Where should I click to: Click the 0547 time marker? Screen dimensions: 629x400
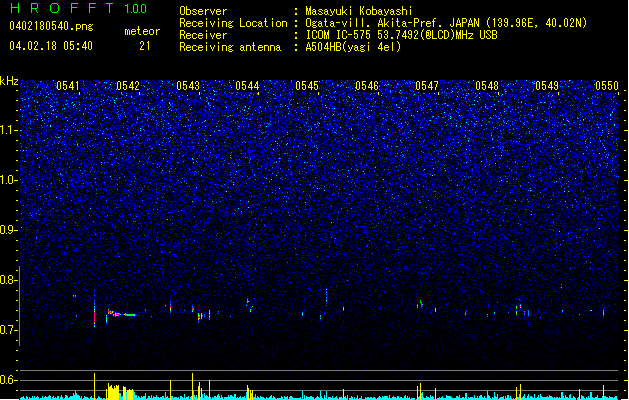click(427, 86)
